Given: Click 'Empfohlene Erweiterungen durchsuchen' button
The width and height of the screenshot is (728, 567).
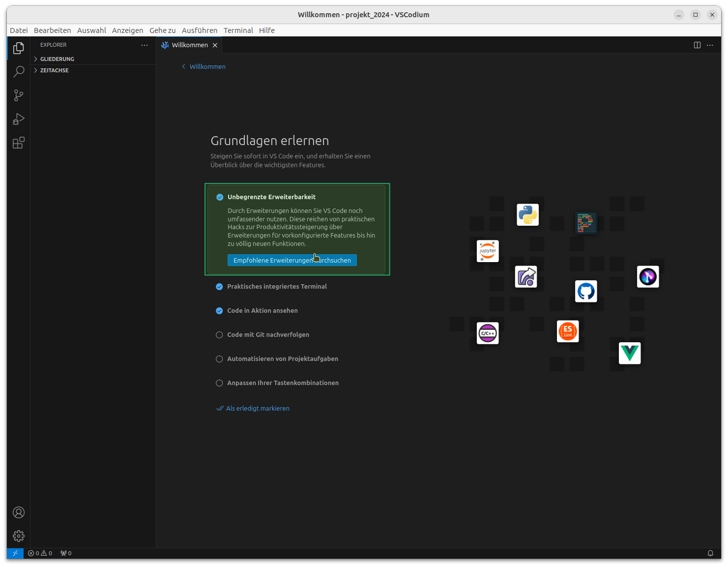Looking at the screenshot, I should click(292, 260).
